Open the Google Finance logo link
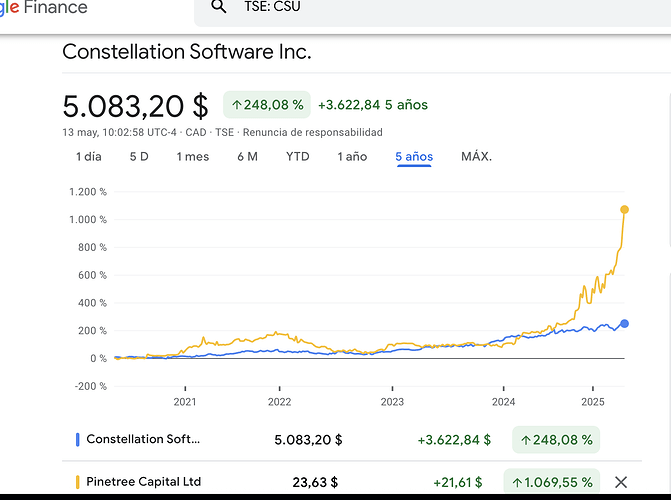The width and height of the screenshot is (671, 500). coord(44,7)
